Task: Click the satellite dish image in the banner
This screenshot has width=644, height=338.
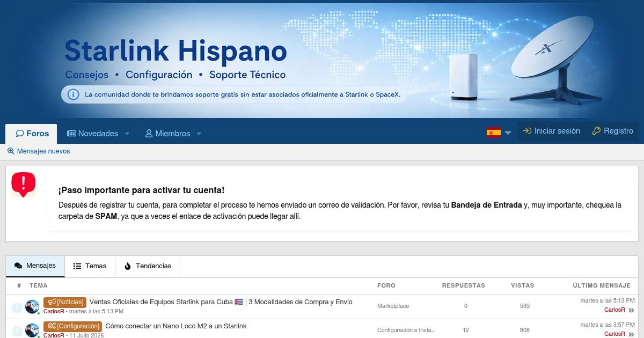Action: pos(557,59)
